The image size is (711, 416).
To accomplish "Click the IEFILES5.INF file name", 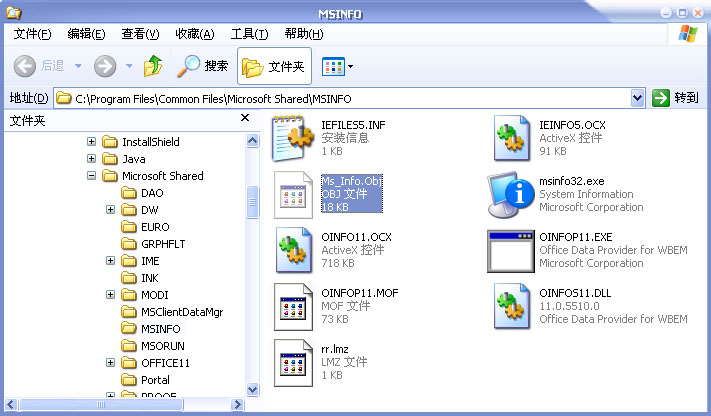I will pyautogui.click(x=353, y=125).
